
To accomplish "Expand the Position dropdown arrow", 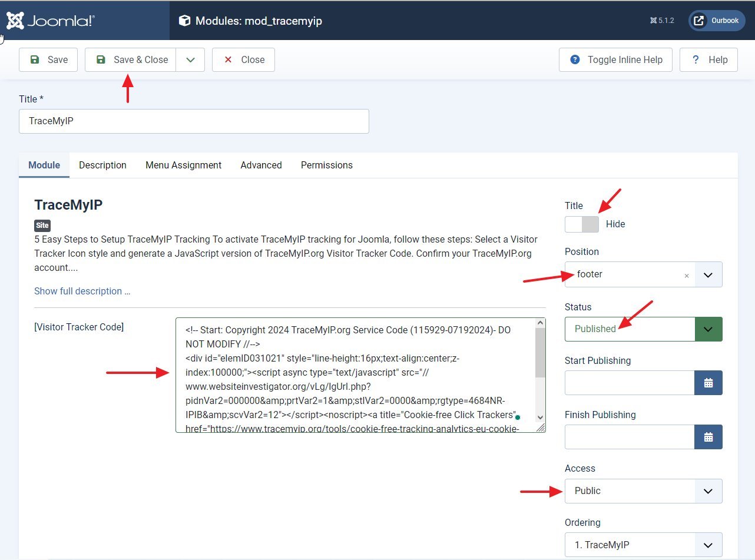I will (708, 274).
